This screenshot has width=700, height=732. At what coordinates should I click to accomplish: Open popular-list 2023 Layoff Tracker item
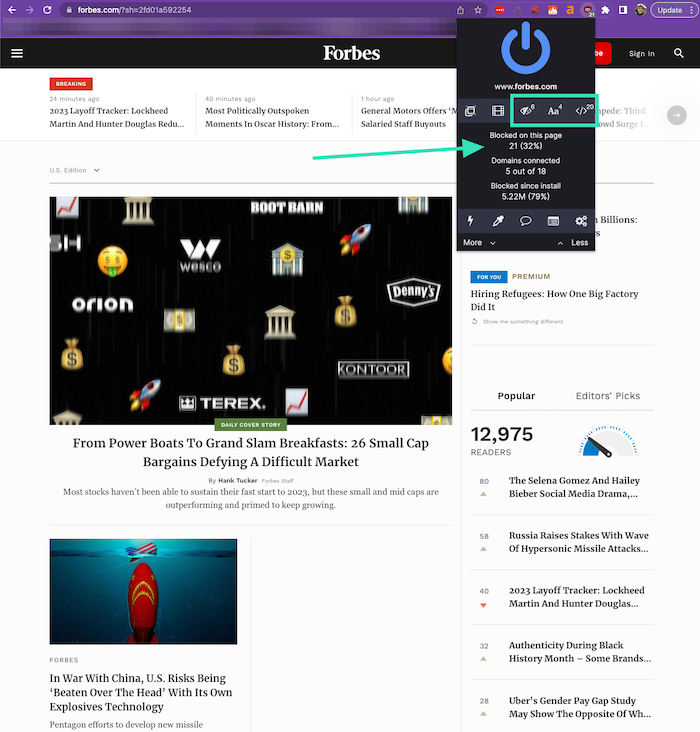[577, 597]
